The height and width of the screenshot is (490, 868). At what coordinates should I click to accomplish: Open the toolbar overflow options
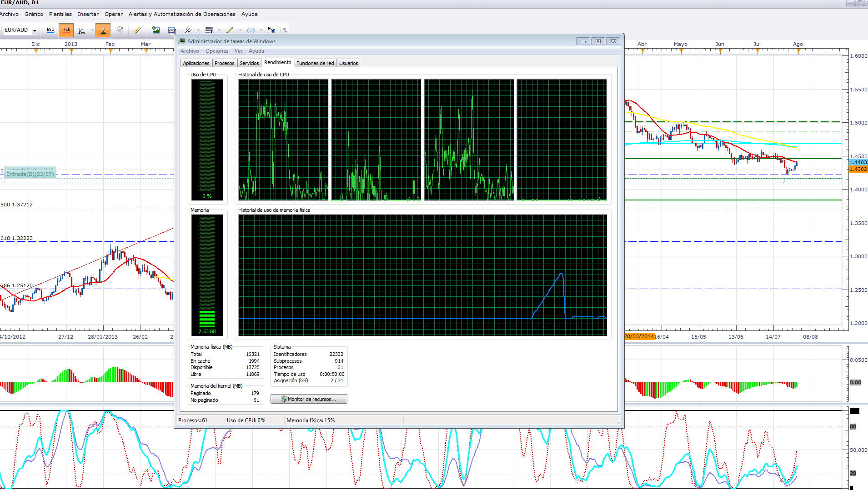tap(285, 30)
